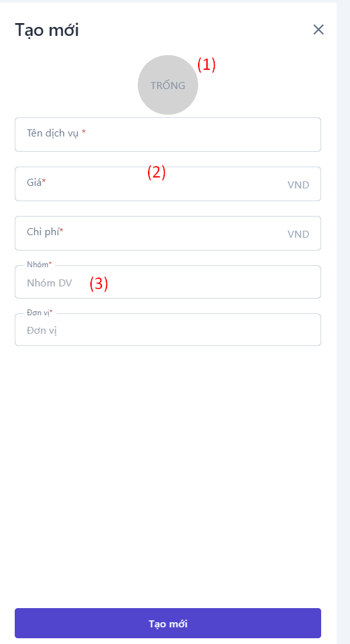This screenshot has width=350, height=644.
Task: Click the Tên dịch vụ label text
Action: [53, 133]
